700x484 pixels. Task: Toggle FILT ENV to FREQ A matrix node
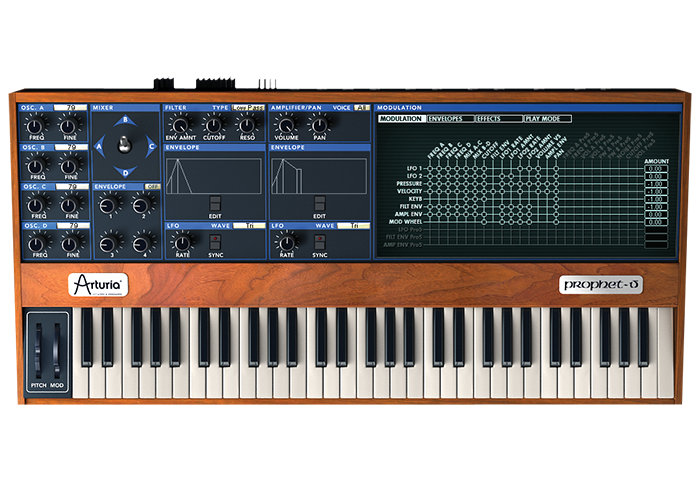click(x=430, y=207)
